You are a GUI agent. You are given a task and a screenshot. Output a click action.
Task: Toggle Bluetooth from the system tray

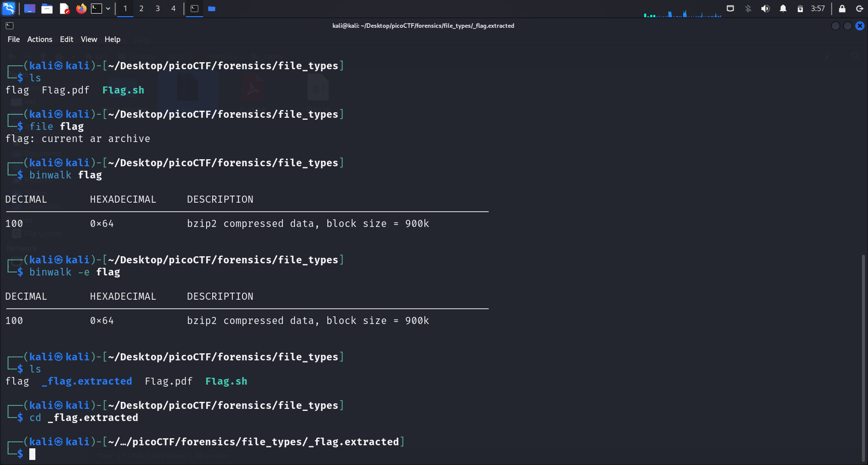click(x=748, y=9)
